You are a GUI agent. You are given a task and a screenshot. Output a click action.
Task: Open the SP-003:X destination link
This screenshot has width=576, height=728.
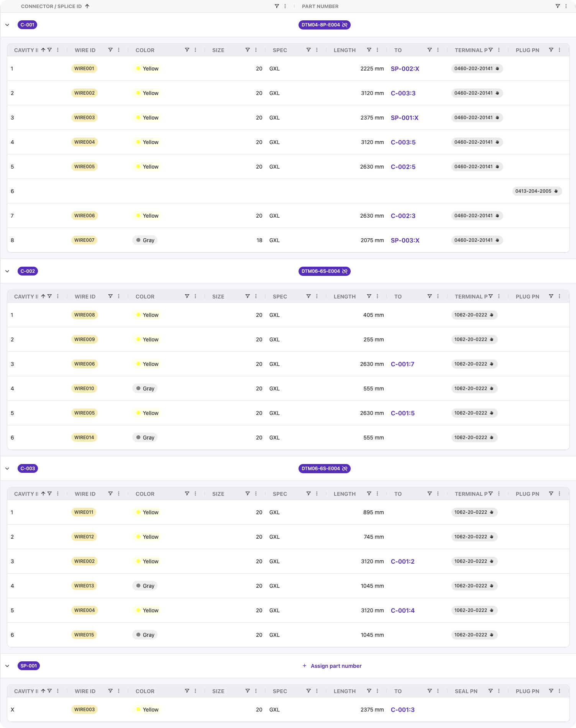[405, 240]
